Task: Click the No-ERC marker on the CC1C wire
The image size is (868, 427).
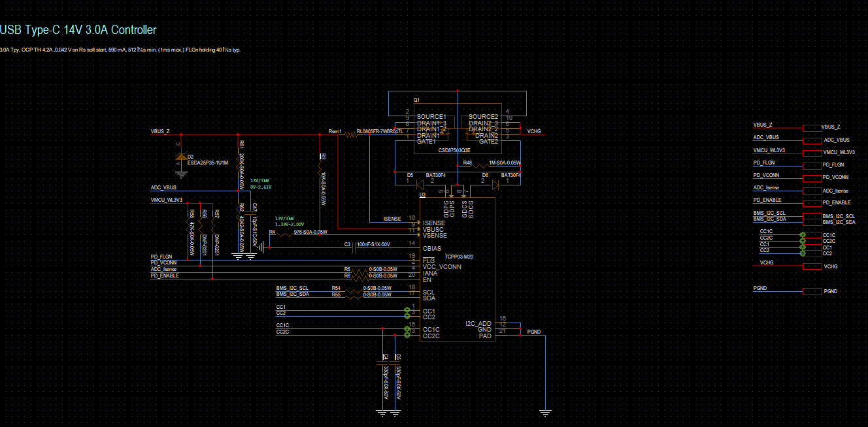Action: tap(407, 328)
